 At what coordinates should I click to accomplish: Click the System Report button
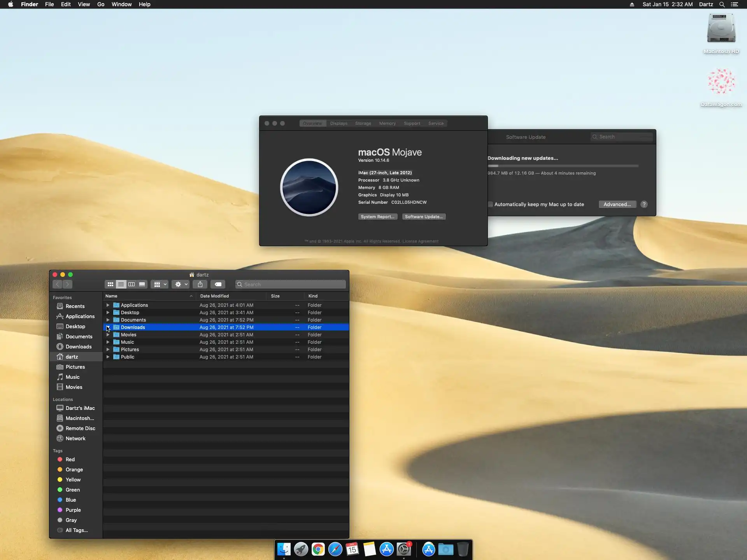click(x=377, y=217)
